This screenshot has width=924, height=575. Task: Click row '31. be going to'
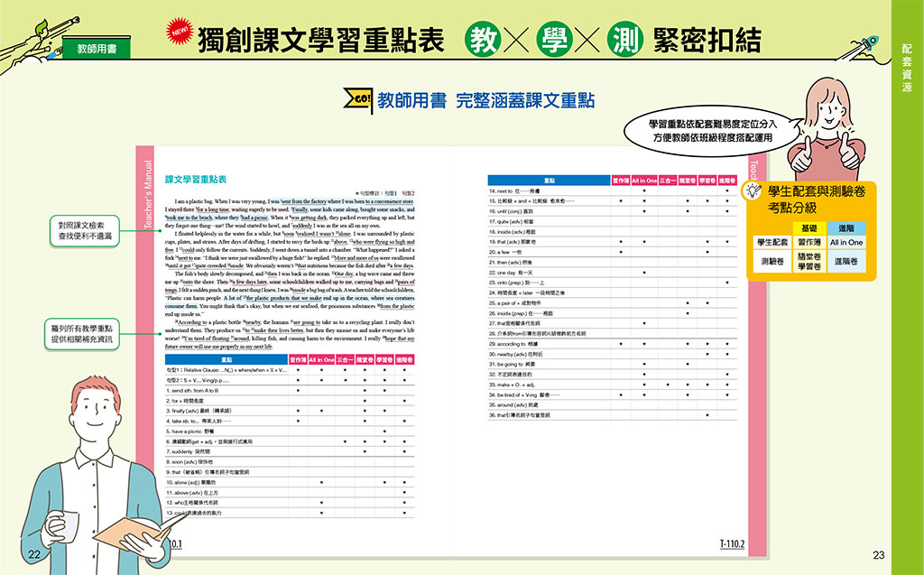pos(613,364)
